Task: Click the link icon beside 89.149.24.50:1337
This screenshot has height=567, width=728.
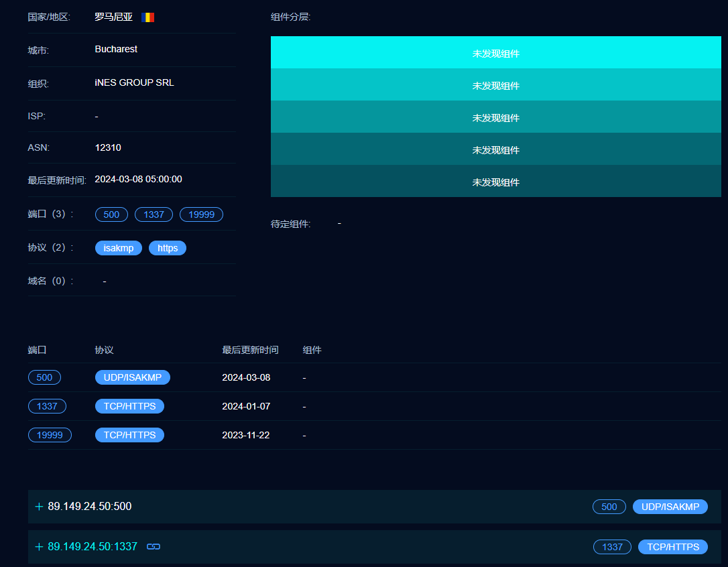Action: (x=154, y=547)
